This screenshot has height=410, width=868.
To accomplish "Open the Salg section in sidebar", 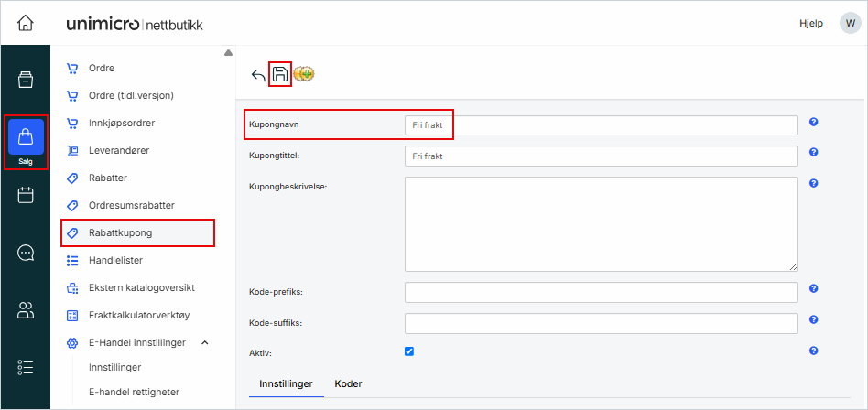I will [26, 142].
